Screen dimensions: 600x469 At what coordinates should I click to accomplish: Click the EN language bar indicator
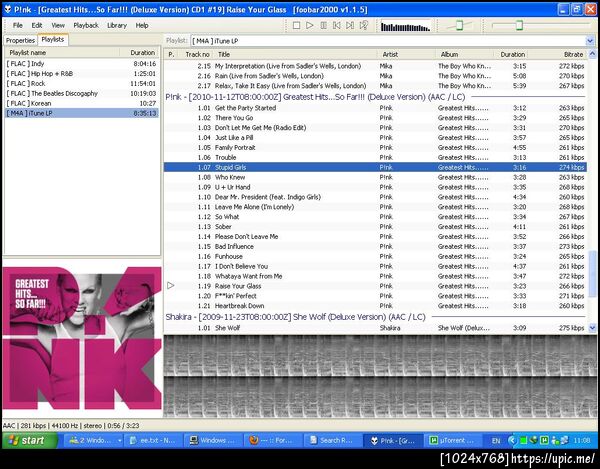(496, 441)
